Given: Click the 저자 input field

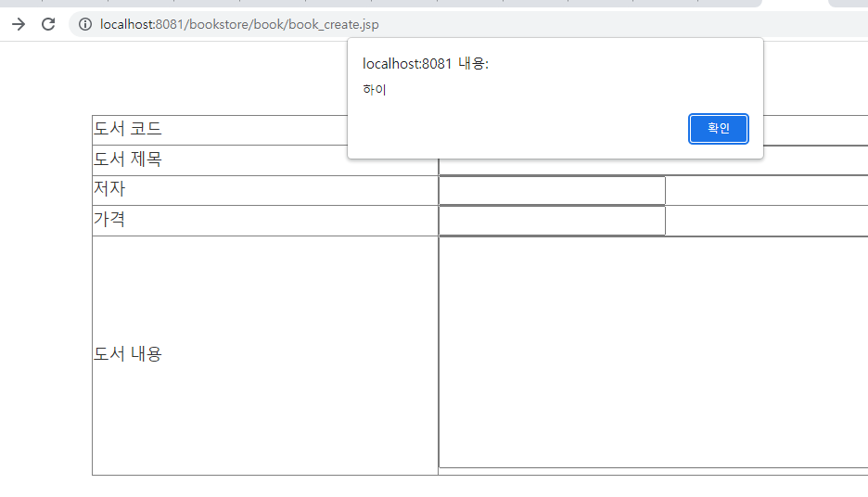Looking at the screenshot, I should coord(552,190).
